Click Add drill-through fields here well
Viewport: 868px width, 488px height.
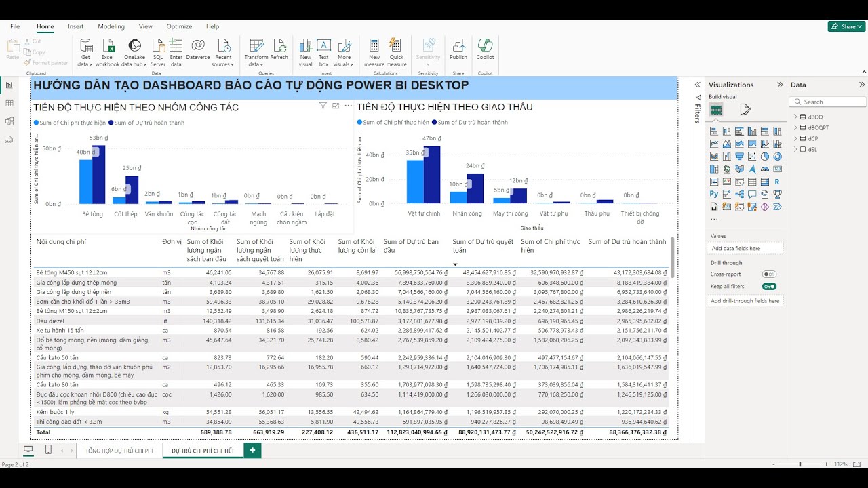click(x=745, y=300)
